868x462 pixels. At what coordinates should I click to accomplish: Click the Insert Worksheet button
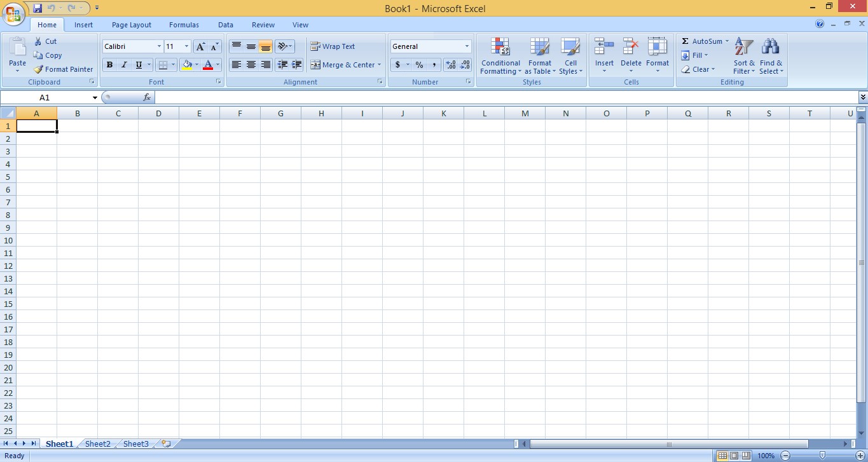pyautogui.click(x=164, y=444)
